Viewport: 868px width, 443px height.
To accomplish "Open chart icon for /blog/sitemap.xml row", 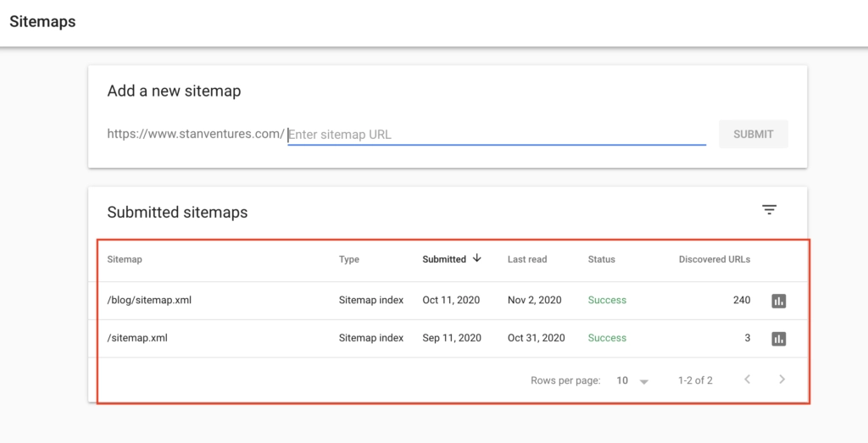I will coord(778,301).
